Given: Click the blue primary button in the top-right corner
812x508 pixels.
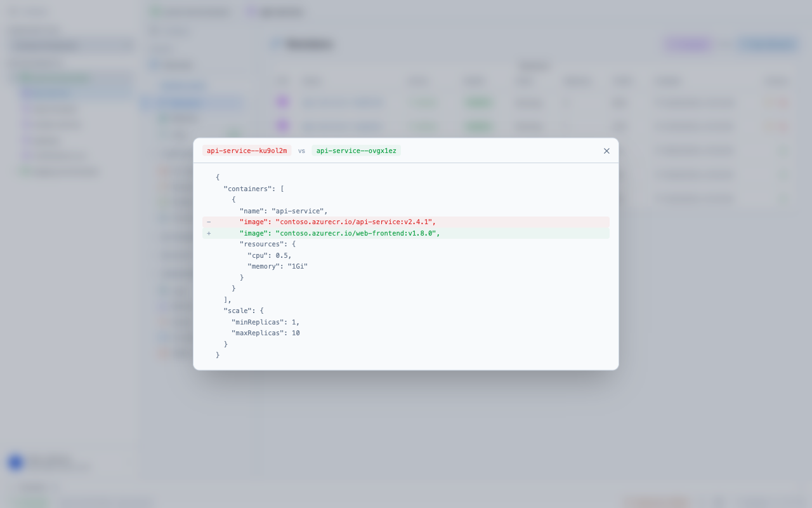Looking at the screenshot, I should [767, 44].
